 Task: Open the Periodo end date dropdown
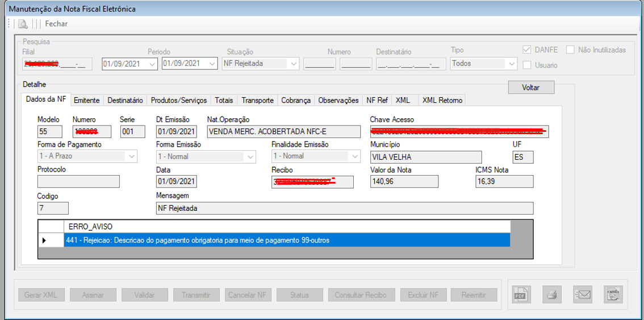click(212, 64)
